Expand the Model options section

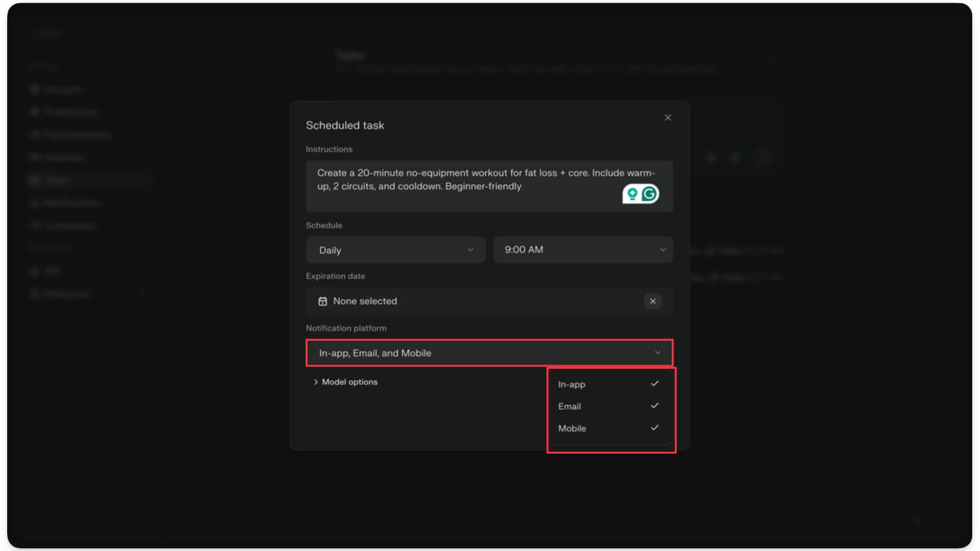click(345, 382)
